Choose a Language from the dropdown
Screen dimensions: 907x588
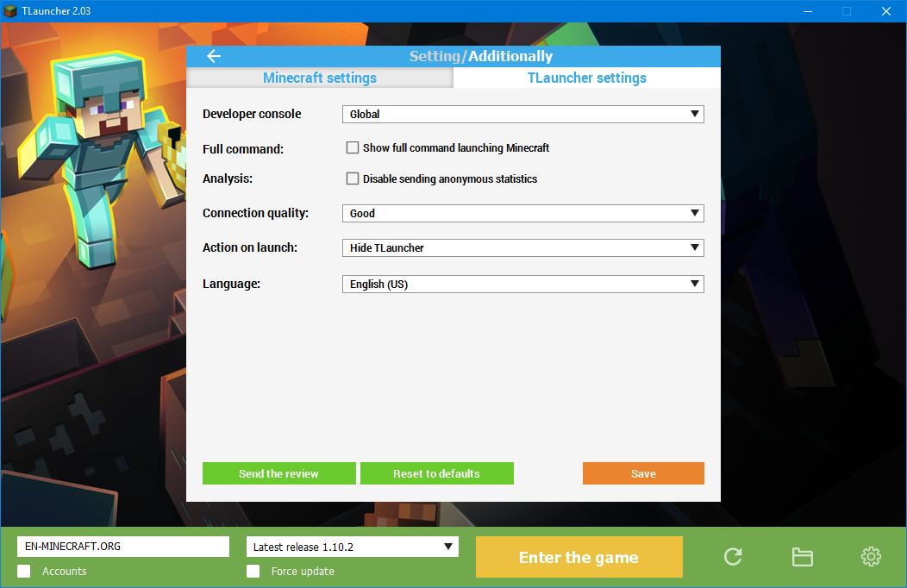(x=523, y=284)
